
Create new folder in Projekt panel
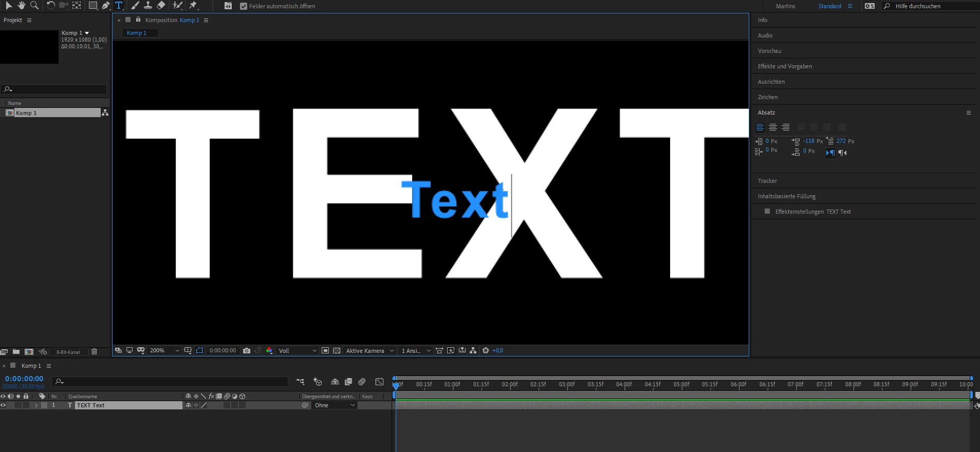coord(16,352)
